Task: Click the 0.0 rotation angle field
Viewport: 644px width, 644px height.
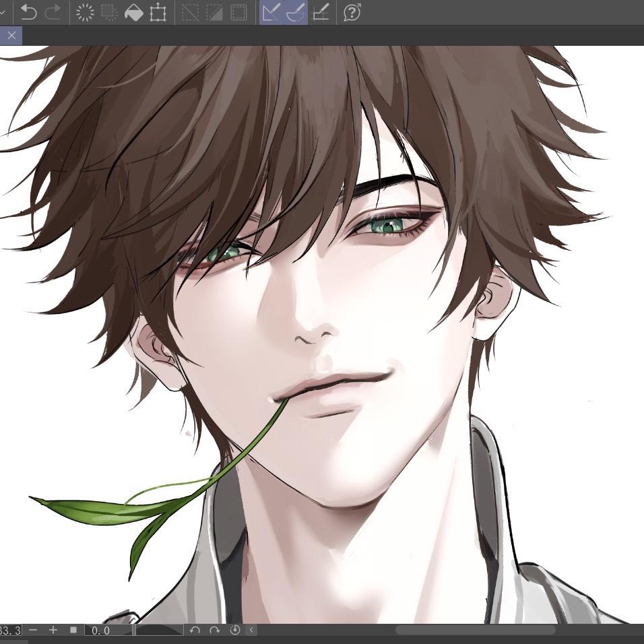Action: pyautogui.click(x=108, y=630)
